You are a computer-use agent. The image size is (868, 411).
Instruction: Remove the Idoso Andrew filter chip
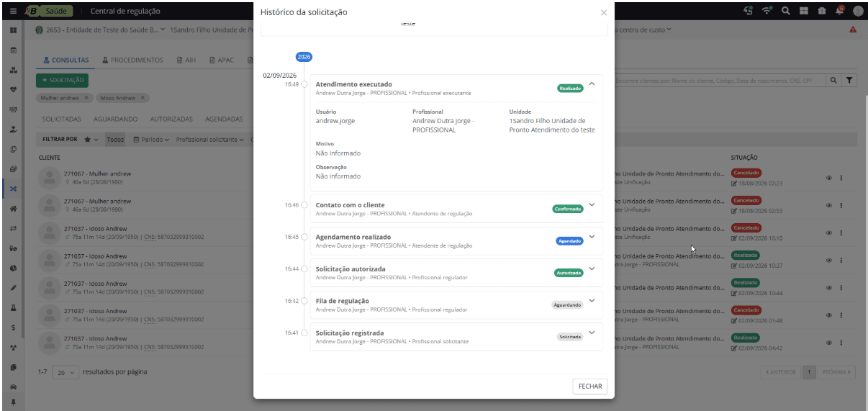(143, 98)
